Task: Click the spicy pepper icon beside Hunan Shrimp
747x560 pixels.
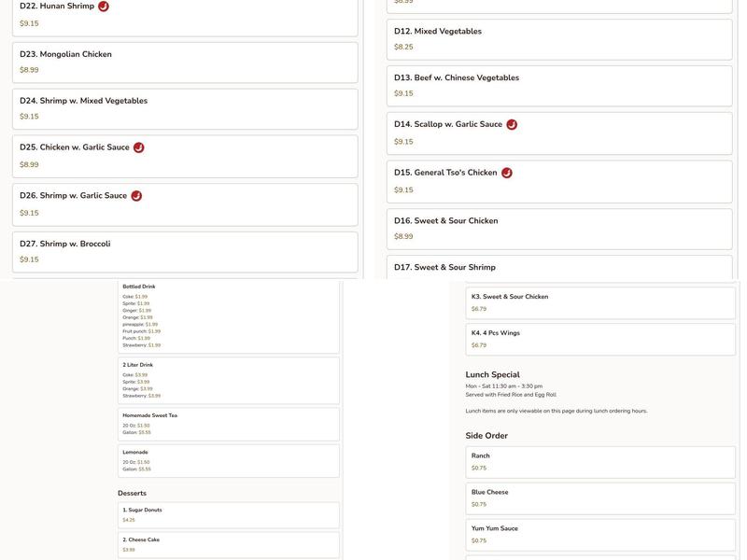Action: (104, 7)
